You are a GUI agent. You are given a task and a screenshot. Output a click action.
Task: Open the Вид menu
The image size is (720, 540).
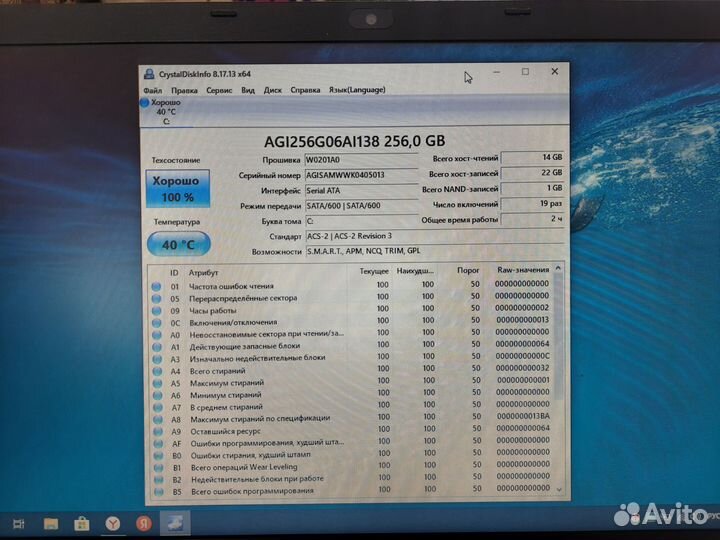(248, 90)
